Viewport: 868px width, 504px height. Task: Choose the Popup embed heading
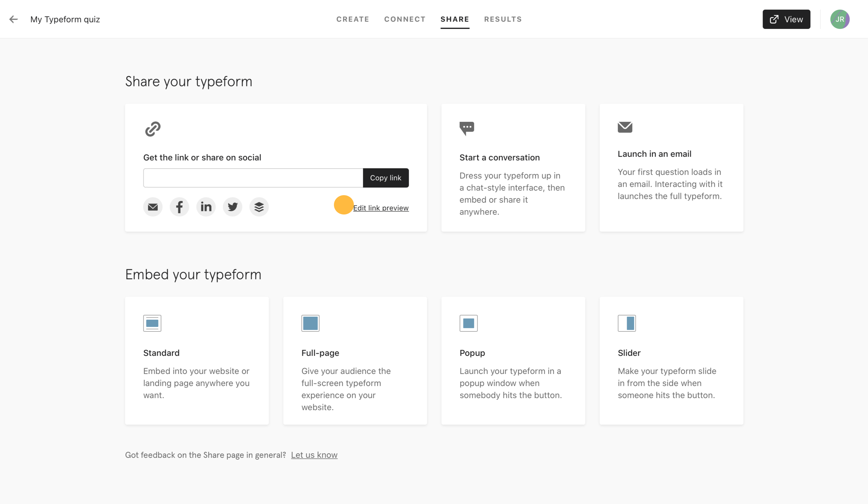pos(472,353)
